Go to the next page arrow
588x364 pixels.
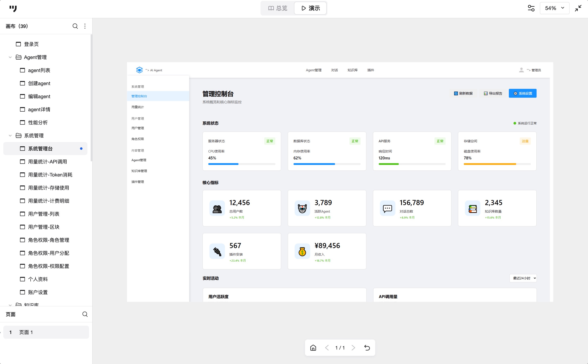353,347
